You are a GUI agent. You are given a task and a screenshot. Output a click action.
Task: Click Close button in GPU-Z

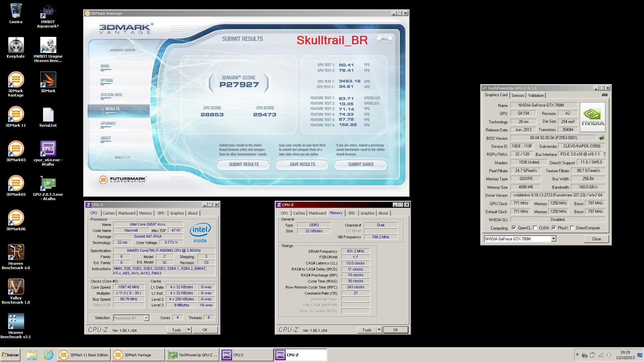[x=596, y=239]
